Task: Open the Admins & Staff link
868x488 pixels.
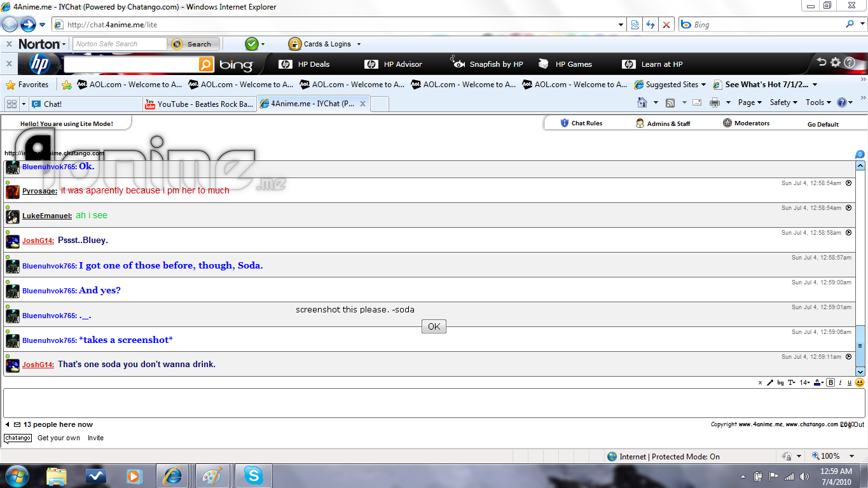Action: coord(663,123)
